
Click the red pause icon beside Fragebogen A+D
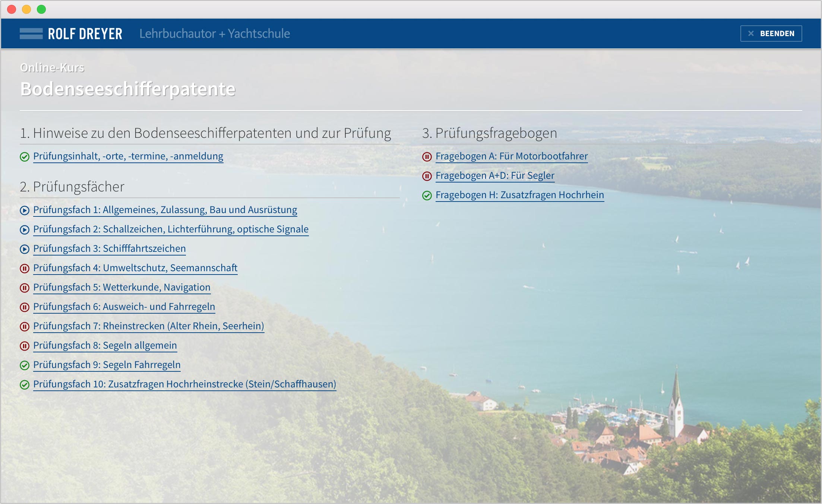click(x=427, y=176)
